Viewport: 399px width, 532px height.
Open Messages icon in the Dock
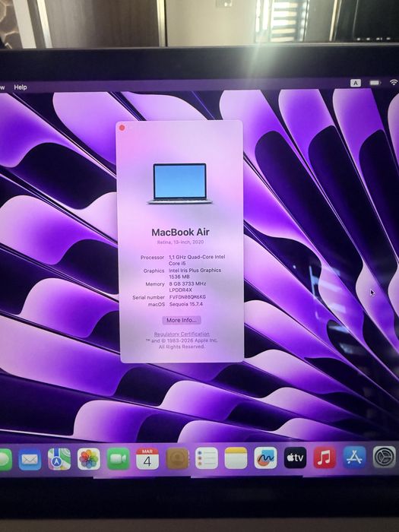(x=5, y=460)
